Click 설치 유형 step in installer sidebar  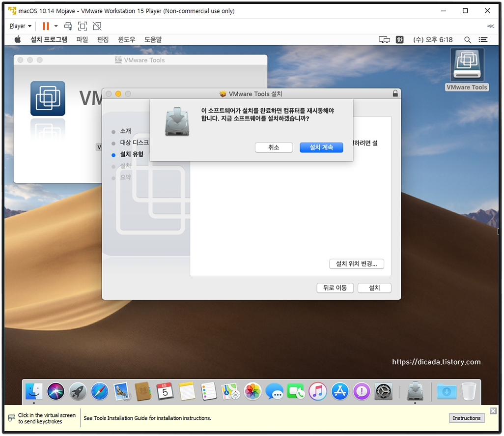click(x=132, y=154)
